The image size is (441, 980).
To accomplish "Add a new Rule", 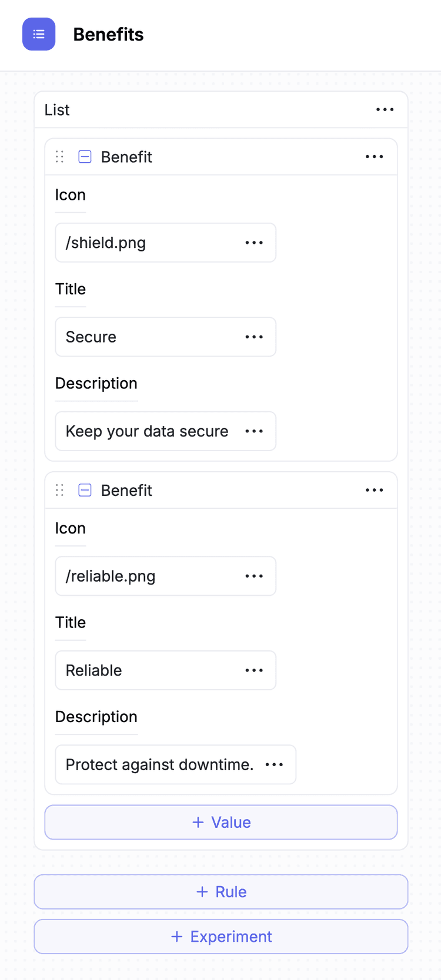I will [x=221, y=891].
